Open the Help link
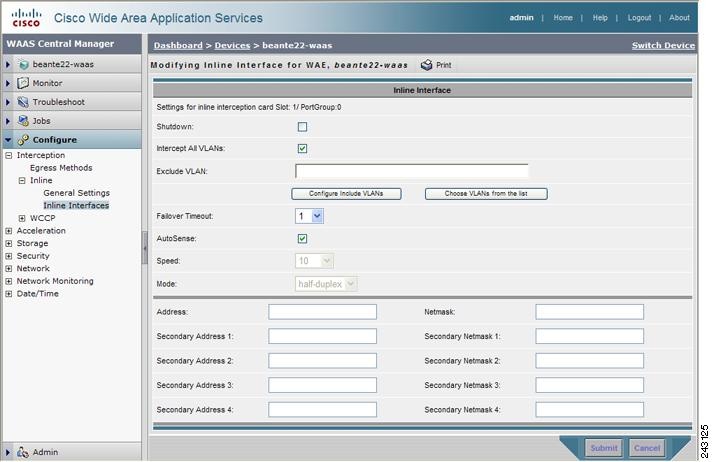 click(x=600, y=18)
